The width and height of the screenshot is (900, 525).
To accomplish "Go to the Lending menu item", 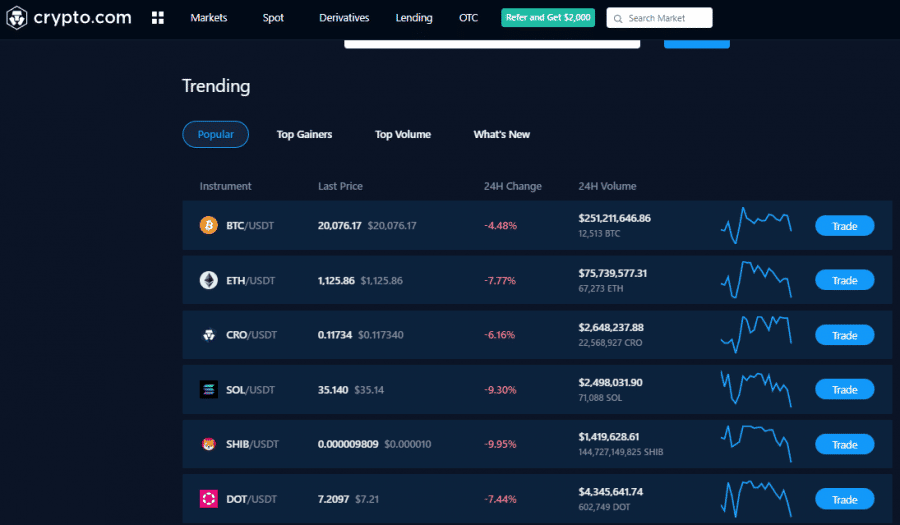I will pyautogui.click(x=414, y=18).
